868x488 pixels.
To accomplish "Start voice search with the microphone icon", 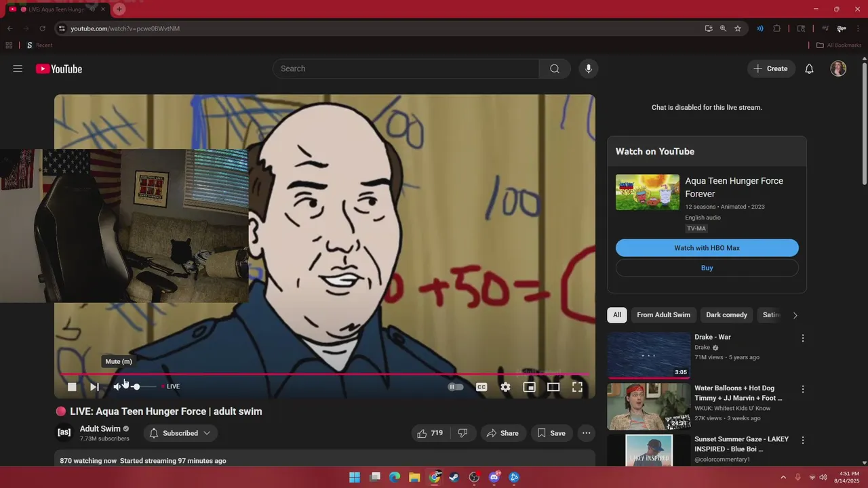I will tap(588, 68).
